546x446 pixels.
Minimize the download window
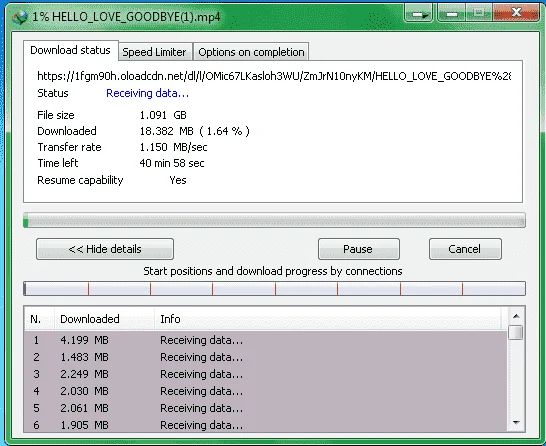click(451, 14)
